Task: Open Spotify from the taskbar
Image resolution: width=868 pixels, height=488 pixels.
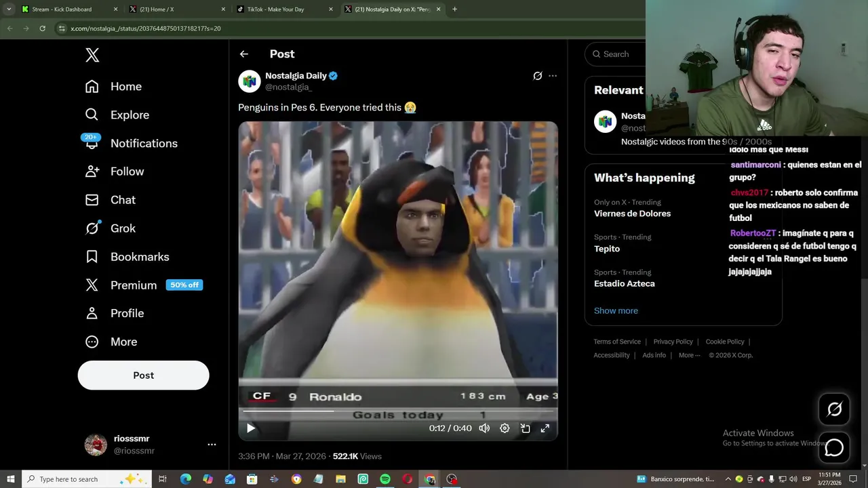Action: [385, 479]
